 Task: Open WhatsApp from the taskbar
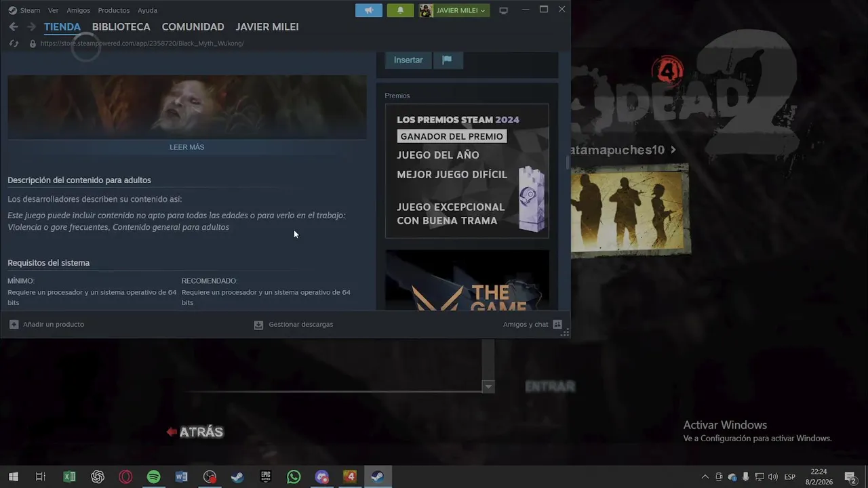(294, 477)
